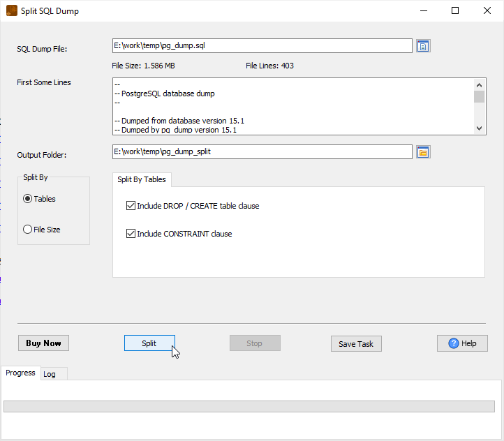
Task: Toggle Include CONSTRAINT clause checkbox
Action: click(131, 234)
